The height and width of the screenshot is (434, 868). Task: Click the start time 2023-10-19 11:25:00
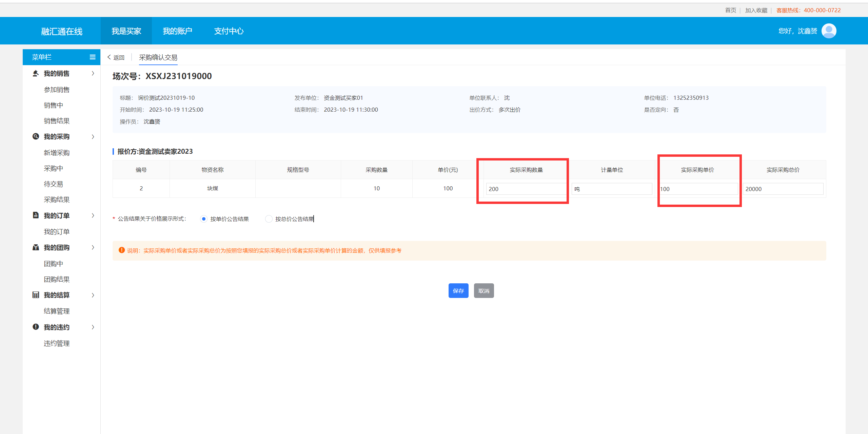176,110
